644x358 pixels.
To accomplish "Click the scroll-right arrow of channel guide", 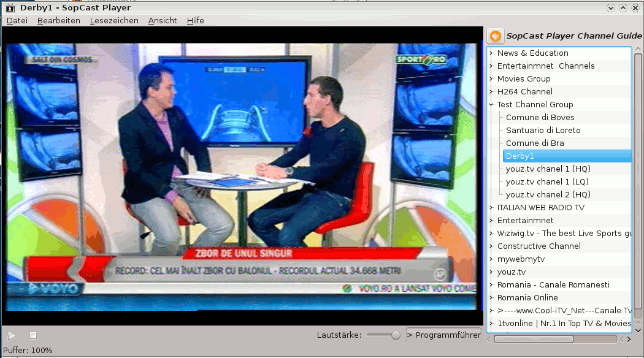I will 629,339.
